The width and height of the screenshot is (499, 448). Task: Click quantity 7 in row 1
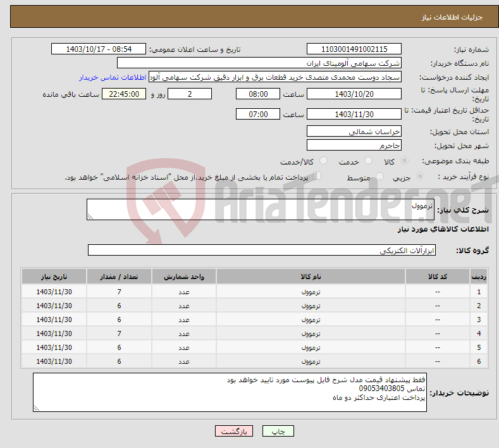119,292
